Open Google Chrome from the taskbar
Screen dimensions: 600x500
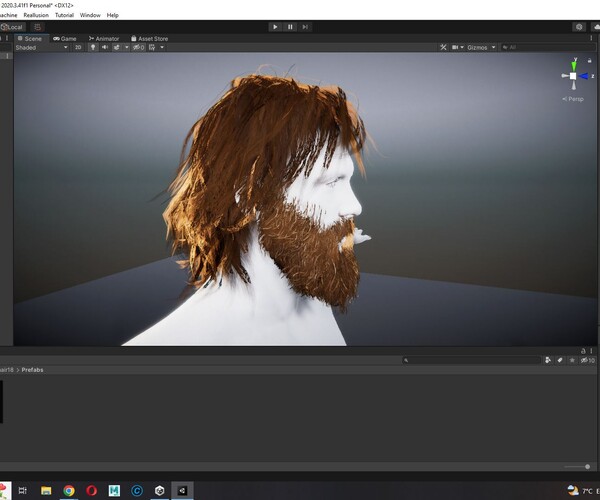[69, 490]
